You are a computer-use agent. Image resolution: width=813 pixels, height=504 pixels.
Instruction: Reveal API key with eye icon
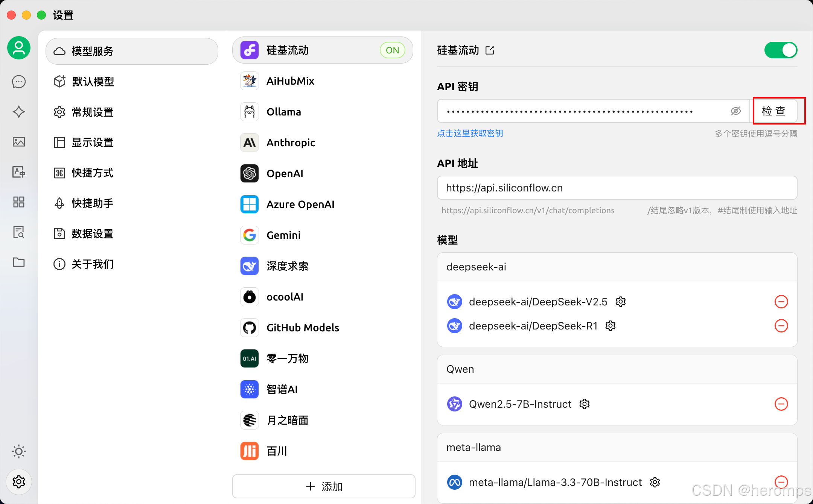(x=735, y=111)
